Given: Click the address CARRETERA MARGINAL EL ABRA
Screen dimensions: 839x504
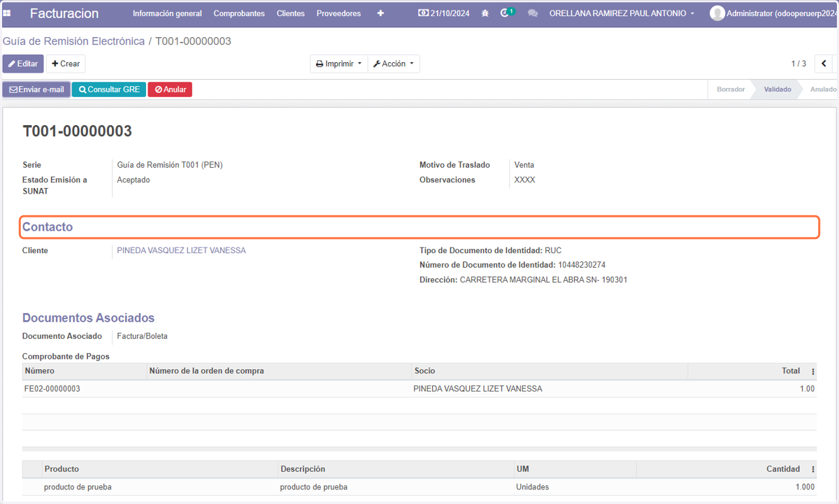Looking at the screenshot, I should click(543, 280).
